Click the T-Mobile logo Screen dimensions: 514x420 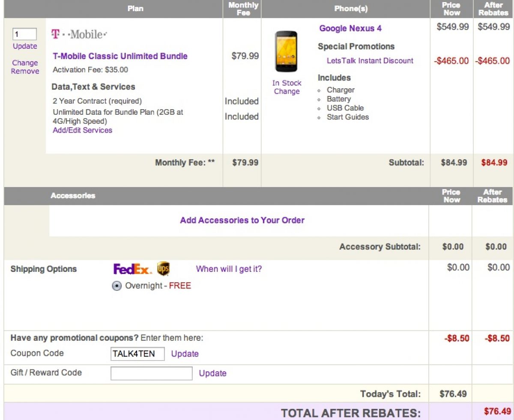click(x=79, y=34)
